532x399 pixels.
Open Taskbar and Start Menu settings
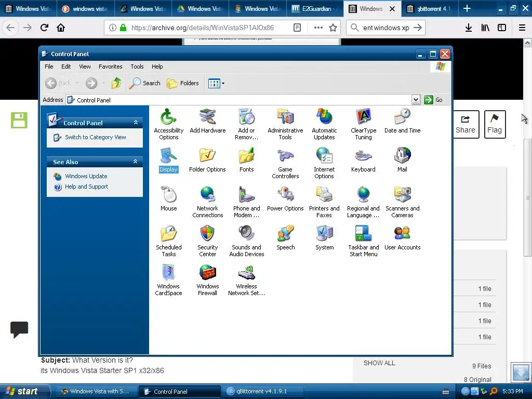click(x=363, y=241)
